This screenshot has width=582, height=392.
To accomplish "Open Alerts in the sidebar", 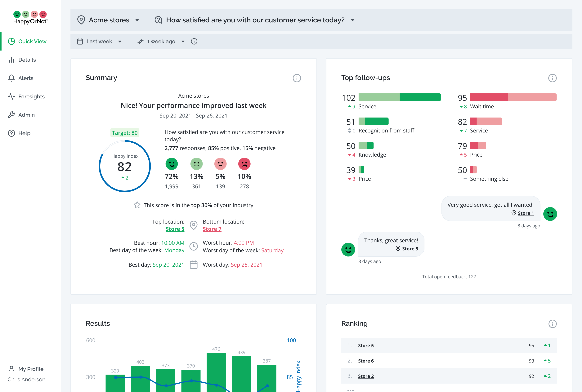I will point(26,78).
